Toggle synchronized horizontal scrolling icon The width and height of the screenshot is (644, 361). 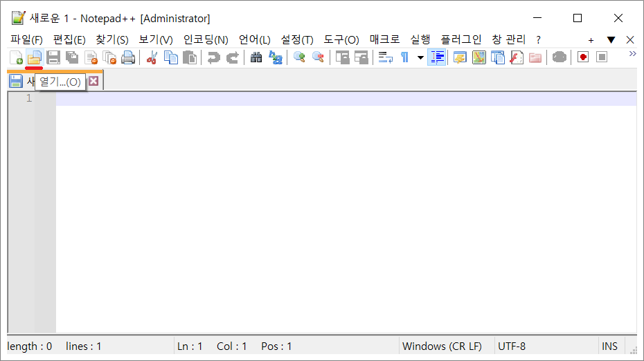tap(361, 57)
